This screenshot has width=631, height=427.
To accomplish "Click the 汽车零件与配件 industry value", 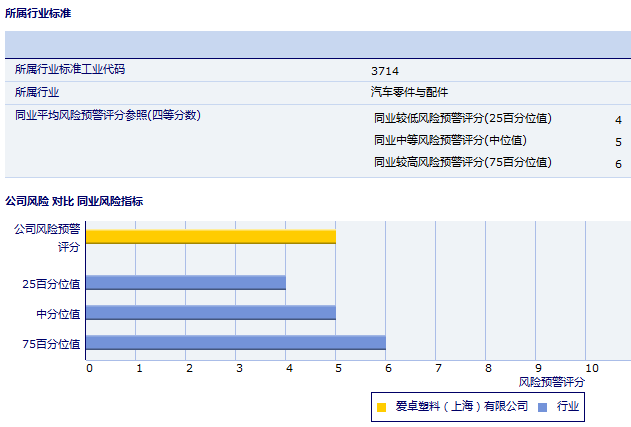I will (409, 92).
